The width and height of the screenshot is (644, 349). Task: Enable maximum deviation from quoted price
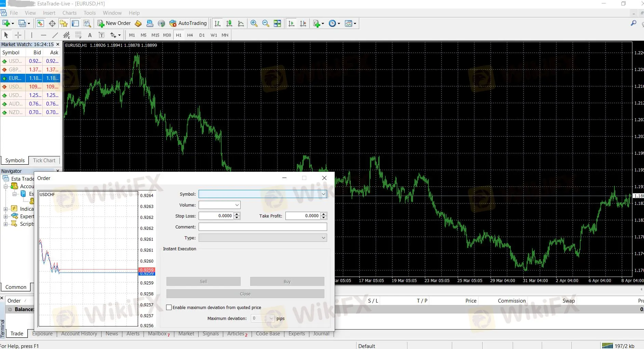pyautogui.click(x=169, y=307)
